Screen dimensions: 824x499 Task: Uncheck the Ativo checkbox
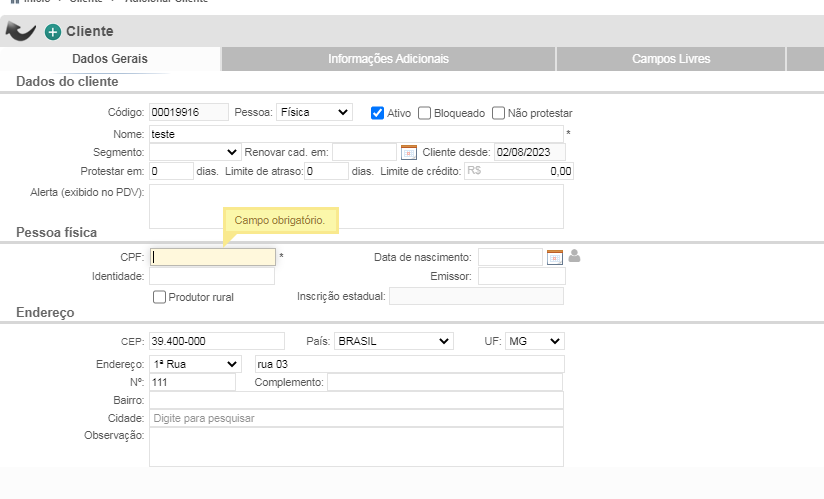click(377, 113)
